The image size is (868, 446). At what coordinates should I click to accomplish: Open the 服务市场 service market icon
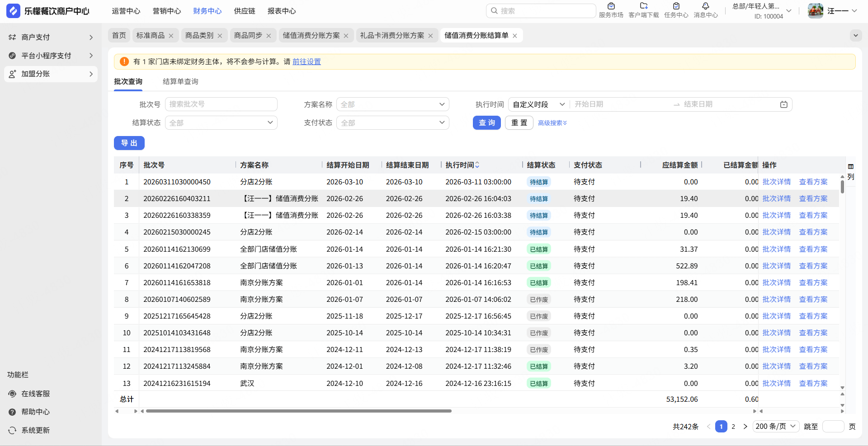(x=611, y=6)
